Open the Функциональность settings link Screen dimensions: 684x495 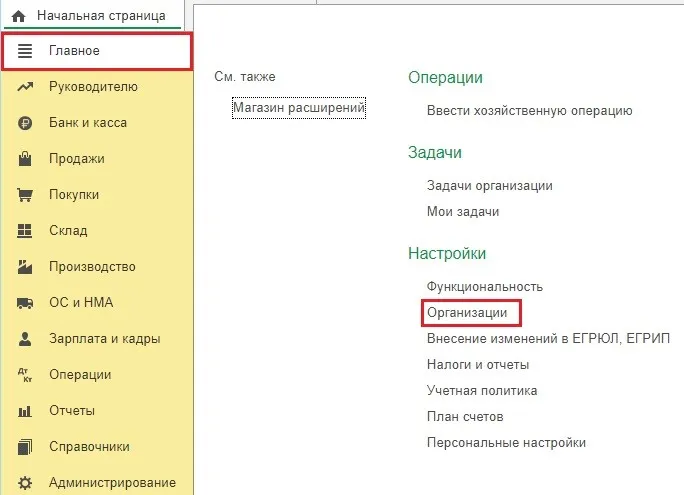coord(485,287)
